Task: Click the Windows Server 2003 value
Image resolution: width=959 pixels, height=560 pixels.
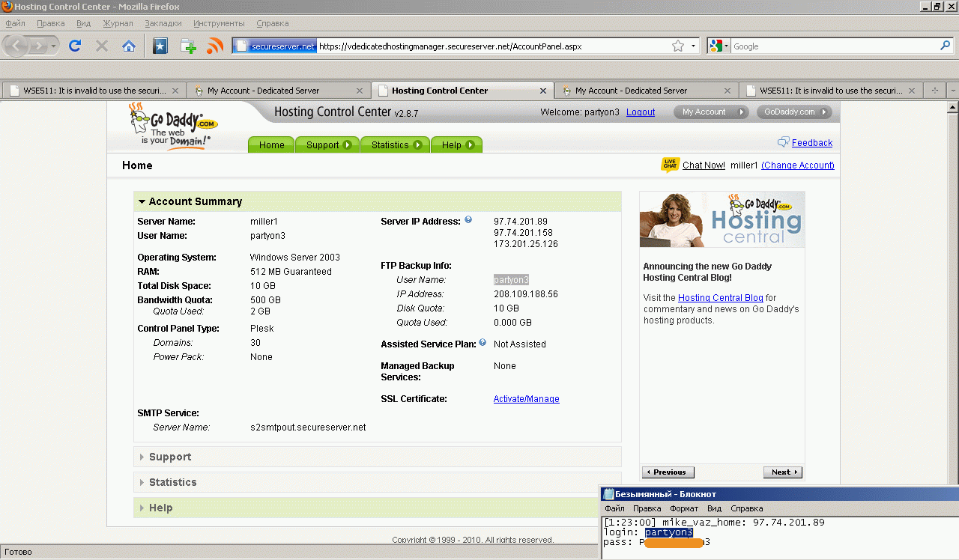Action: 295,258
